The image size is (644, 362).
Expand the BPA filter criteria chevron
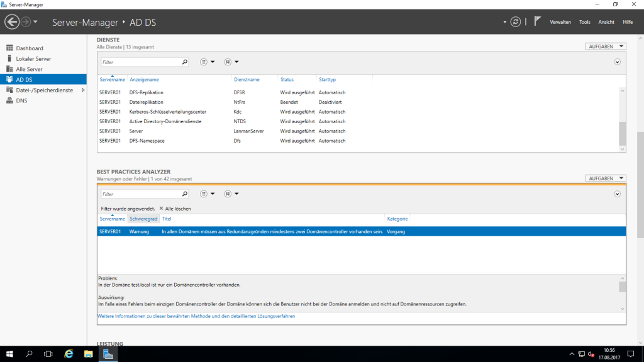tap(618, 194)
